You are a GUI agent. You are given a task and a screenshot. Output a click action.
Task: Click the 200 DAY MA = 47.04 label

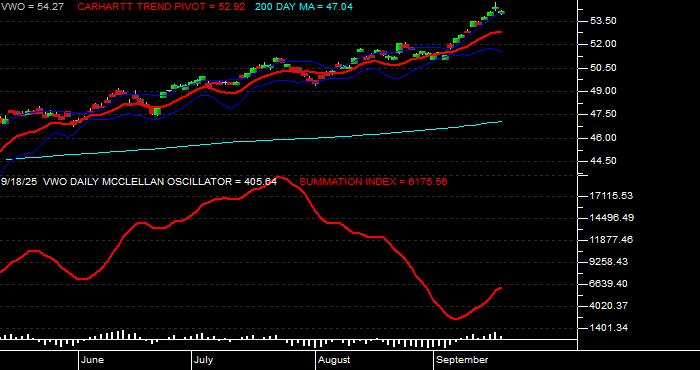(x=304, y=7)
